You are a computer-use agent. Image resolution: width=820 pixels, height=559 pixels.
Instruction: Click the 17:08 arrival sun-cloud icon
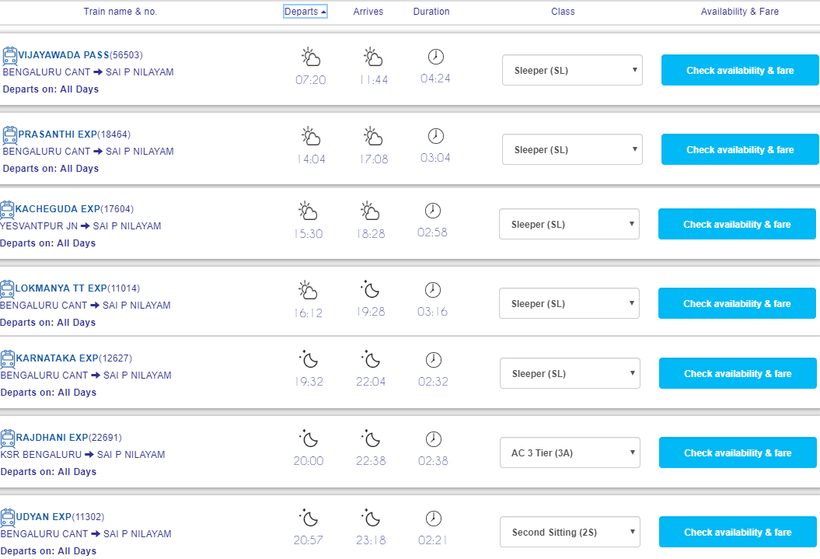click(373, 136)
